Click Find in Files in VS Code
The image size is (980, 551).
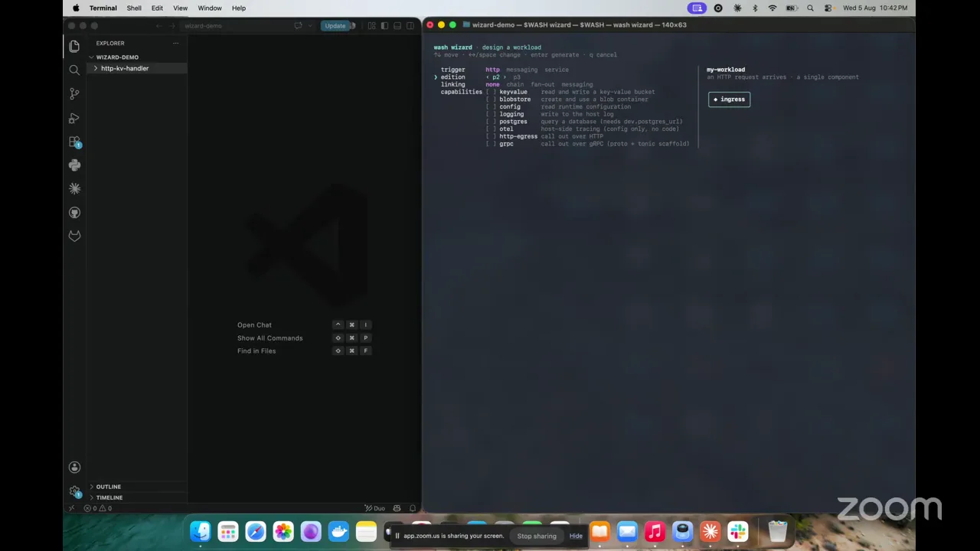256,351
